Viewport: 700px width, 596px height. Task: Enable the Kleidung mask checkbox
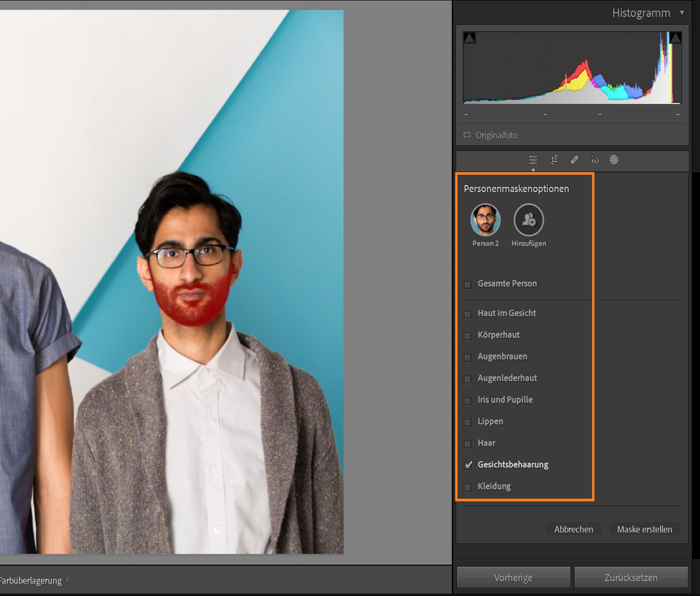click(467, 487)
